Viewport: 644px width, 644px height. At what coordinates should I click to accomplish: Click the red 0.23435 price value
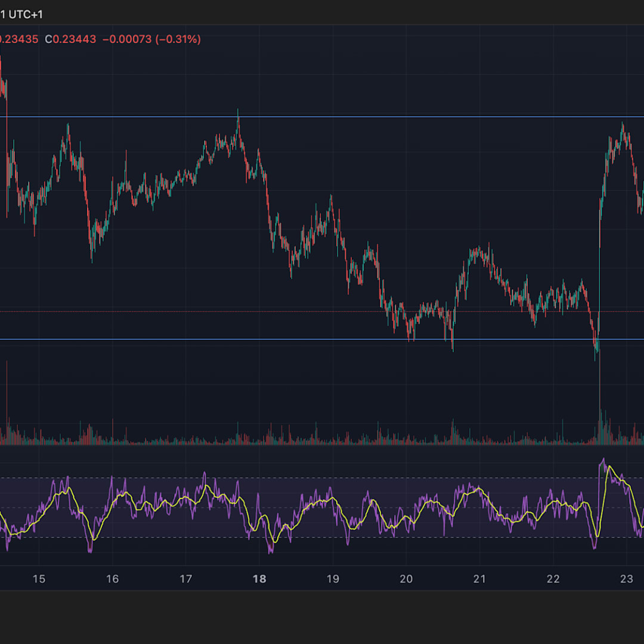(19, 39)
